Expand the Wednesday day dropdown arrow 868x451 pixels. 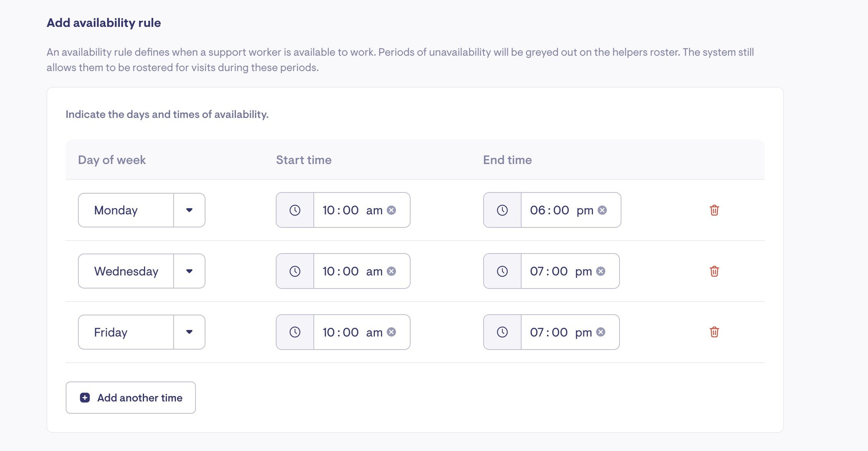coord(189,271)
